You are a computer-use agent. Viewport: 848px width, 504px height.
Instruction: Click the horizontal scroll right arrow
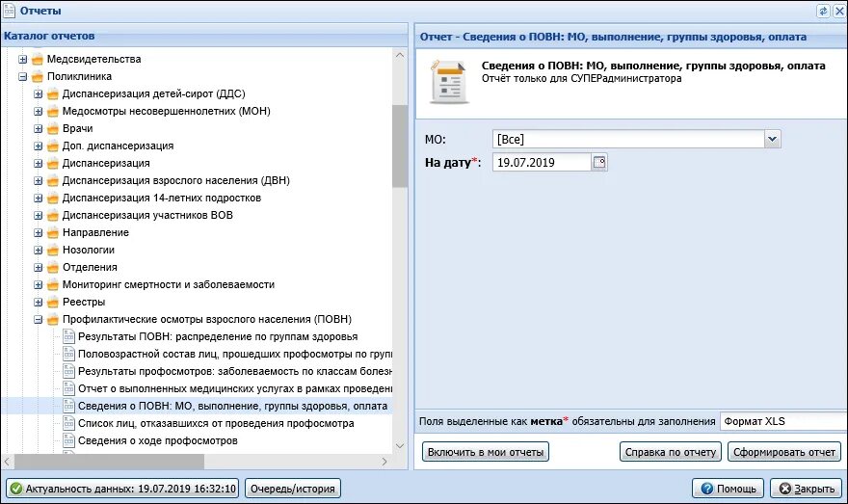click(x=384, y=462)
